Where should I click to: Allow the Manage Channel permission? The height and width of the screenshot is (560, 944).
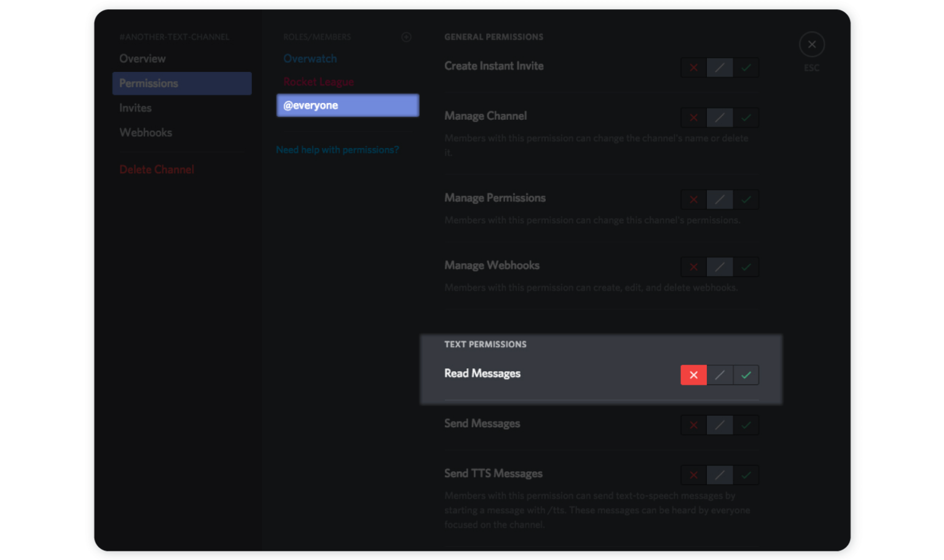[x=746, y=117]
